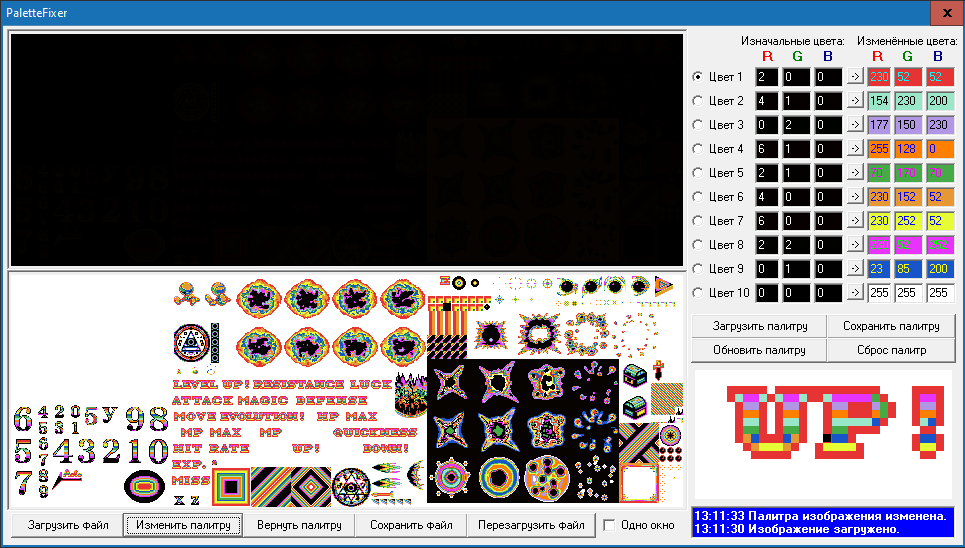Image resolution: width=965 pixels, height=548 pixels.
Task: Click yellow modified G field 252 of Цвет 7
Action: 908,221
